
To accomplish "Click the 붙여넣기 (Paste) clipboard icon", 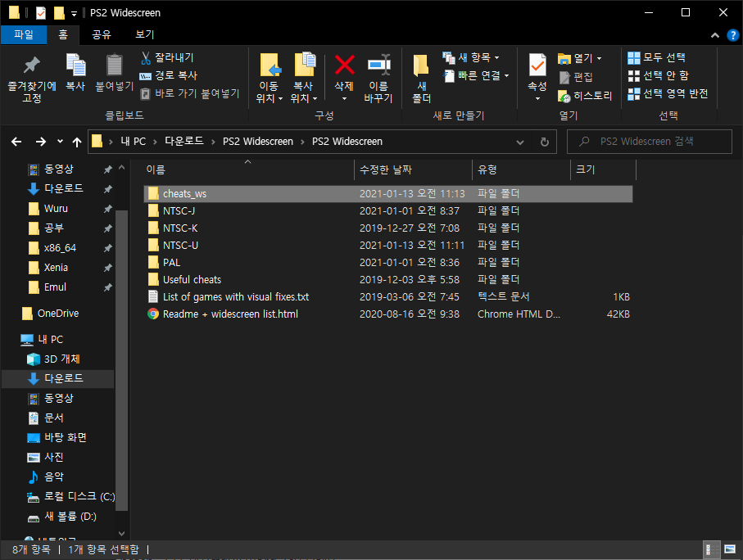I will point(114,73).
